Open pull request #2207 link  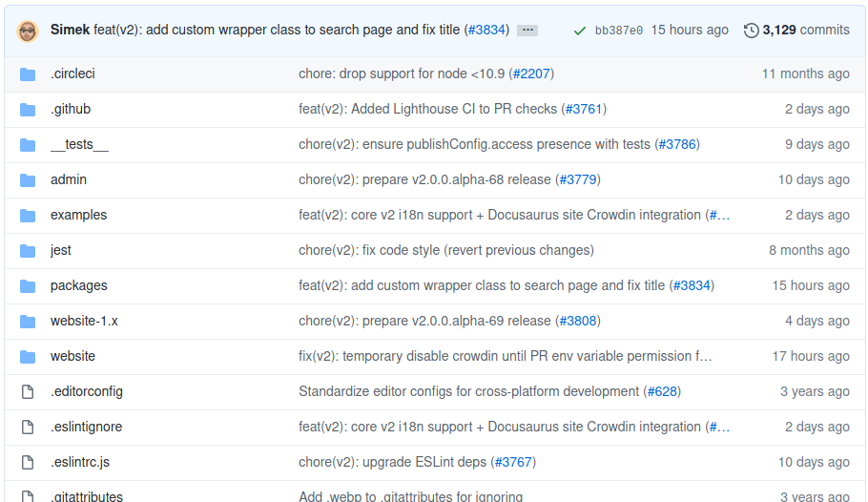[532, 73]
